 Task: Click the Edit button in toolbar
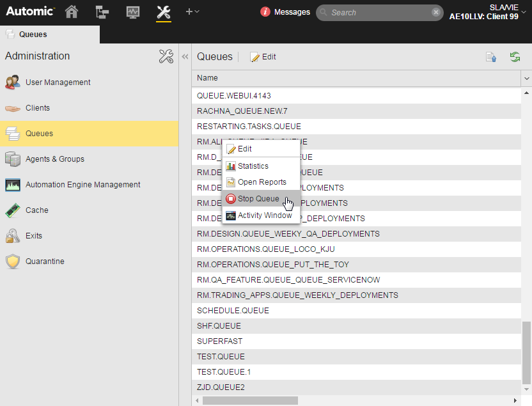263,57
